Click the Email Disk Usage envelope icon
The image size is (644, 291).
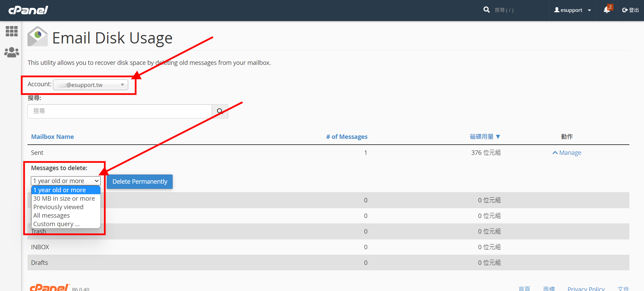[37, 37]
